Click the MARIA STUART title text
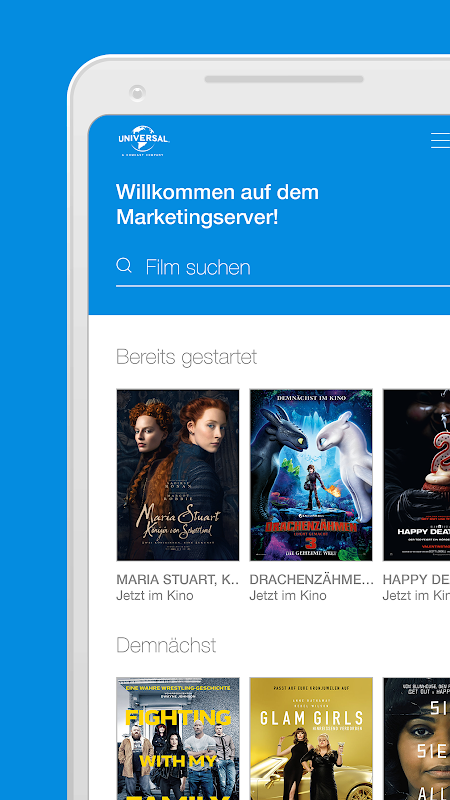Screen dimensions: 450x800 178,580
